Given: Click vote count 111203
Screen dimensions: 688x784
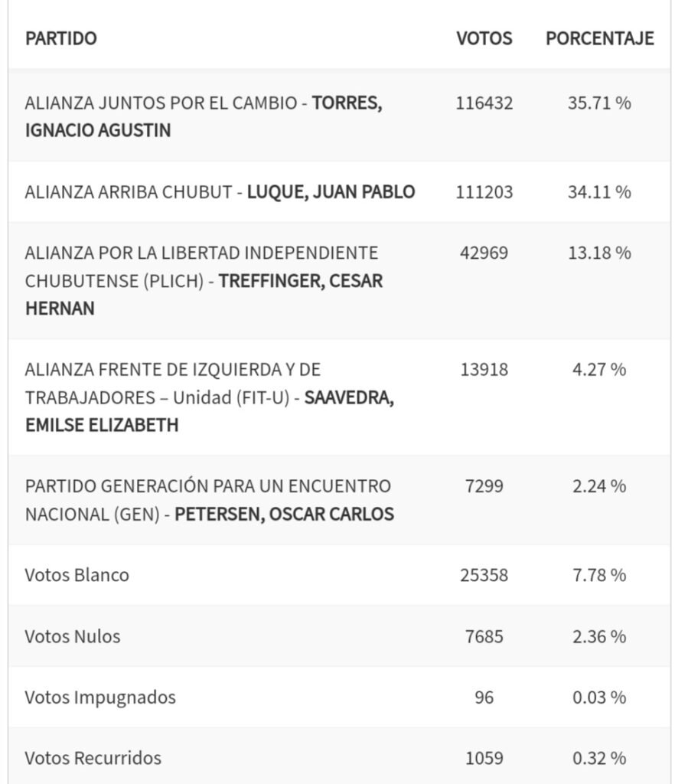Looking at the screenshot, I should (484, 191).
